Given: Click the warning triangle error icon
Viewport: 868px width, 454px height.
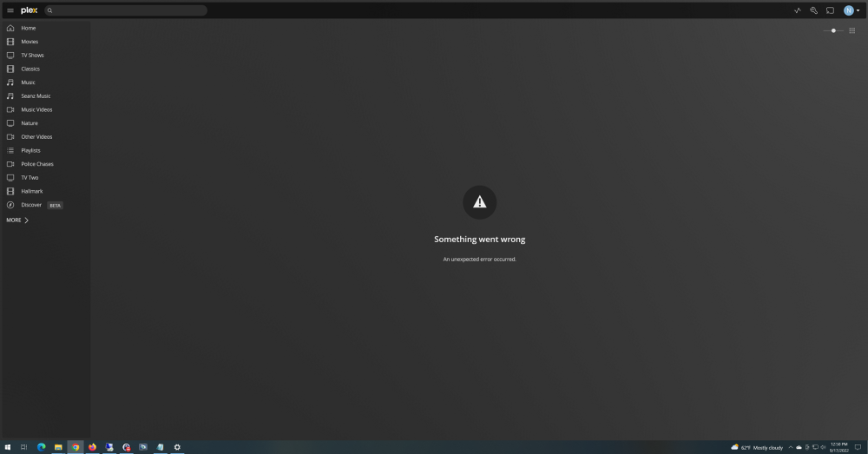Looking at the screenshot, I should coord(479,202).
